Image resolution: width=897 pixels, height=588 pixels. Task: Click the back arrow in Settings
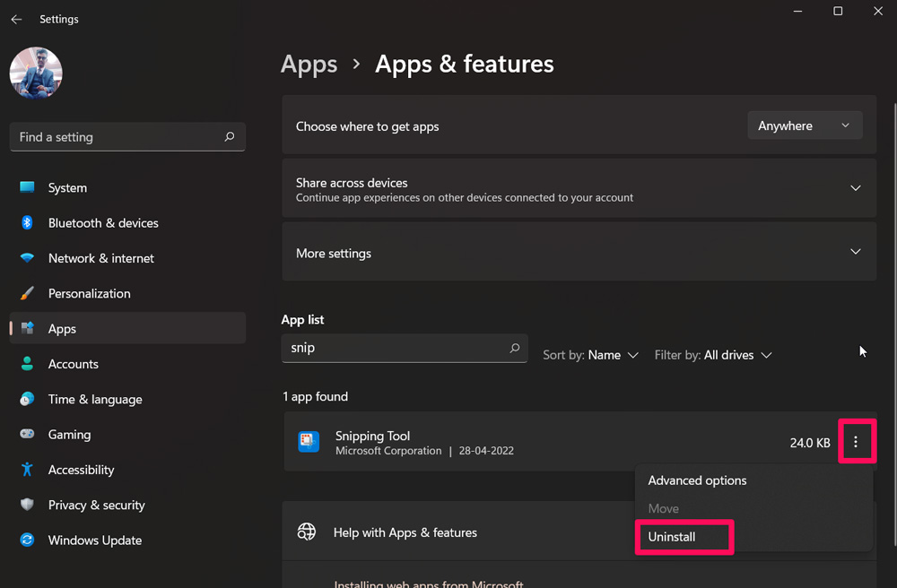point(16,19)
